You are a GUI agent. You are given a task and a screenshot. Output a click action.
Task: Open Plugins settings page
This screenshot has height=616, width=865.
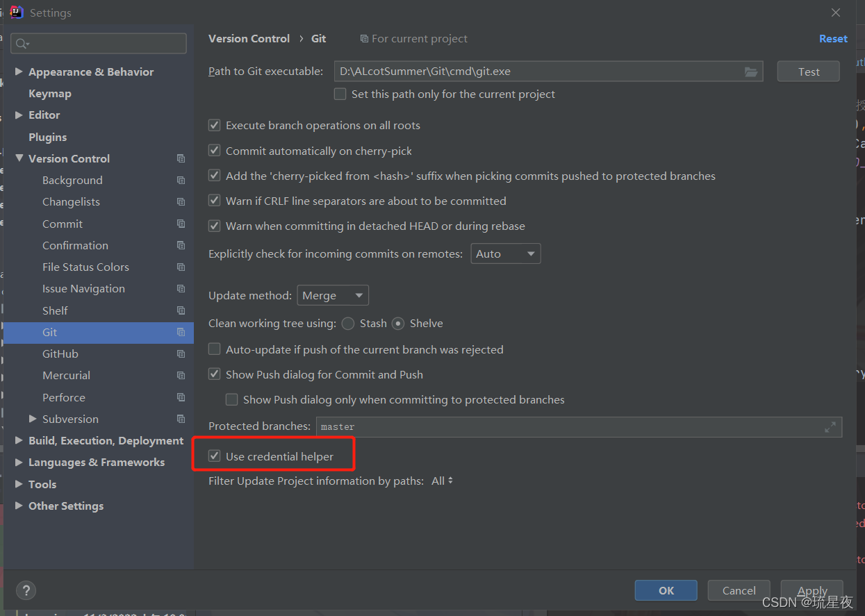click(48, 137)
